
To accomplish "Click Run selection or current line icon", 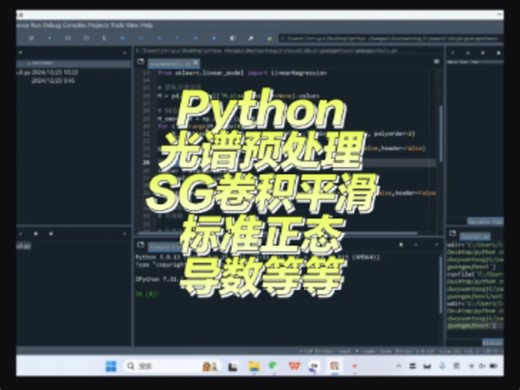I will pyautogui.click(x=104, y=38).
